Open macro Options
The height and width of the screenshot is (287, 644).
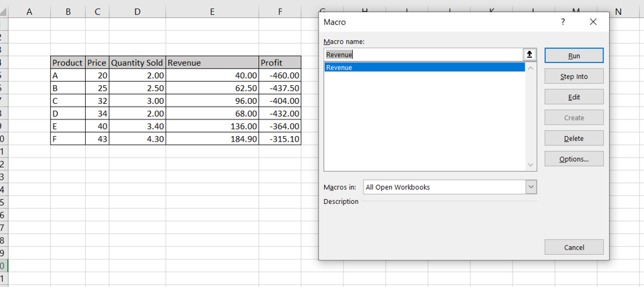pyautogui.click(x=574, y=159)
